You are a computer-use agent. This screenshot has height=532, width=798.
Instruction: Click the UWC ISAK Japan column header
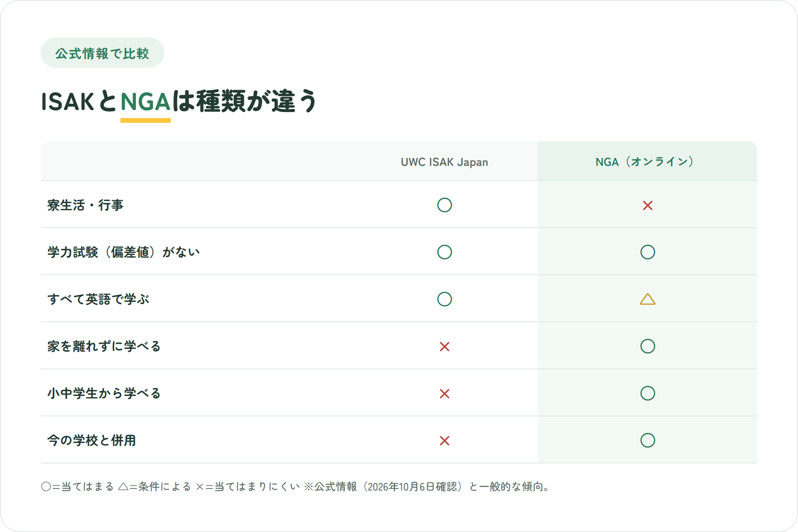[444, 162]
